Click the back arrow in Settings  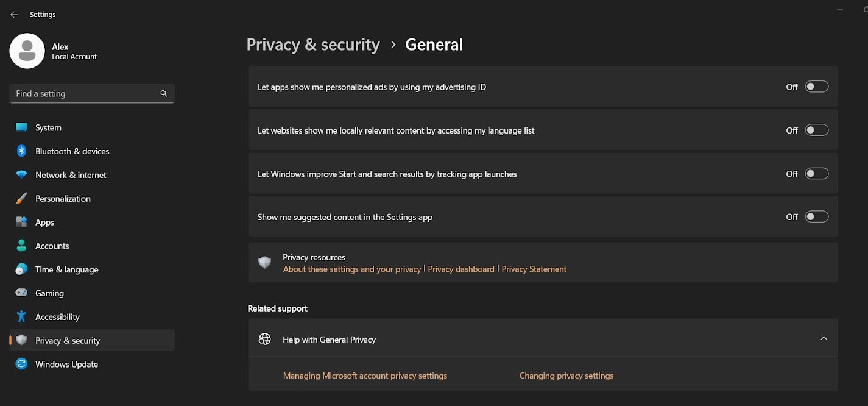14,15
